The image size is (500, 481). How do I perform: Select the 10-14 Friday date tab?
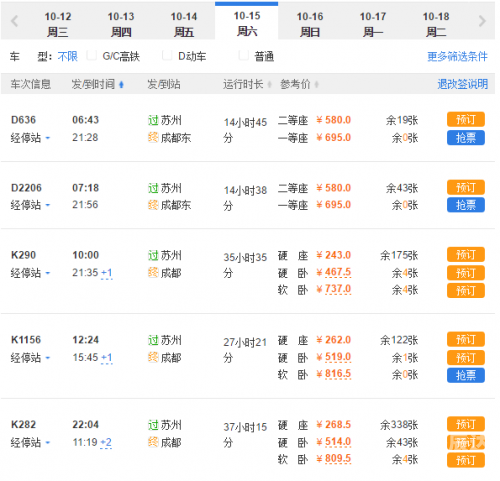point(184,24)
